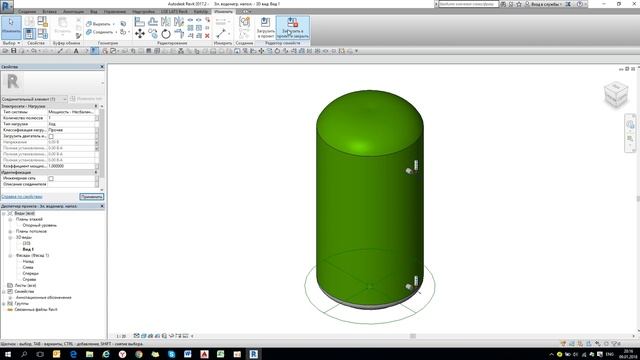Select Связанные файлы Revit tree item
The image size is (640, 360).
(36, 310)
